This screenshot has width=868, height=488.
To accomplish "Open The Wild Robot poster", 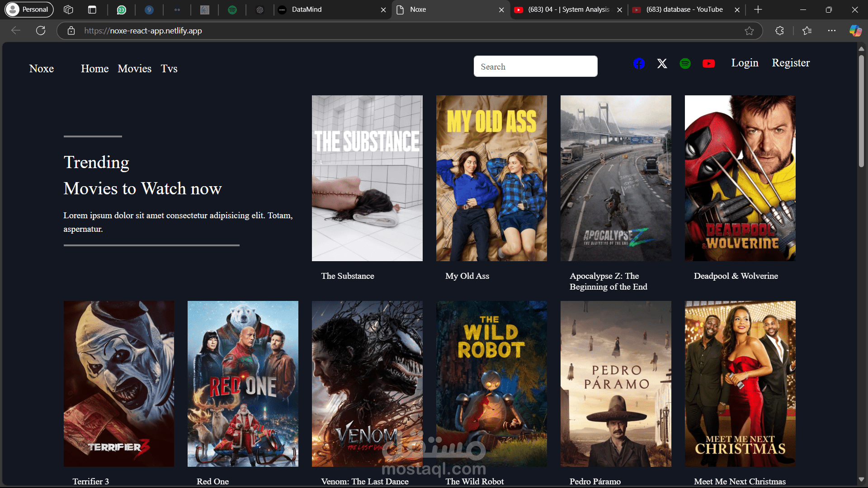I will pos(491,384).
